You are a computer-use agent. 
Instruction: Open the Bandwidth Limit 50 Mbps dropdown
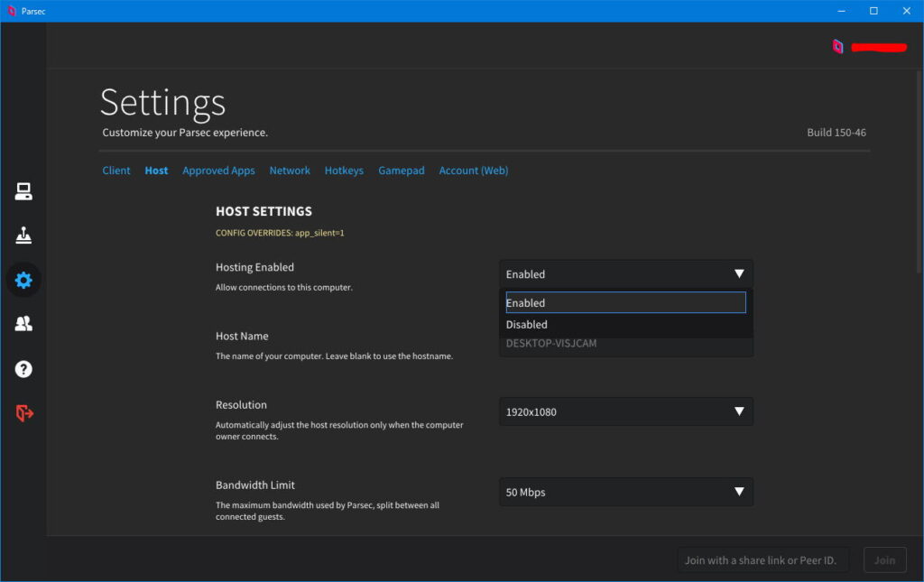pyautogui.click(x=626, y=492)
